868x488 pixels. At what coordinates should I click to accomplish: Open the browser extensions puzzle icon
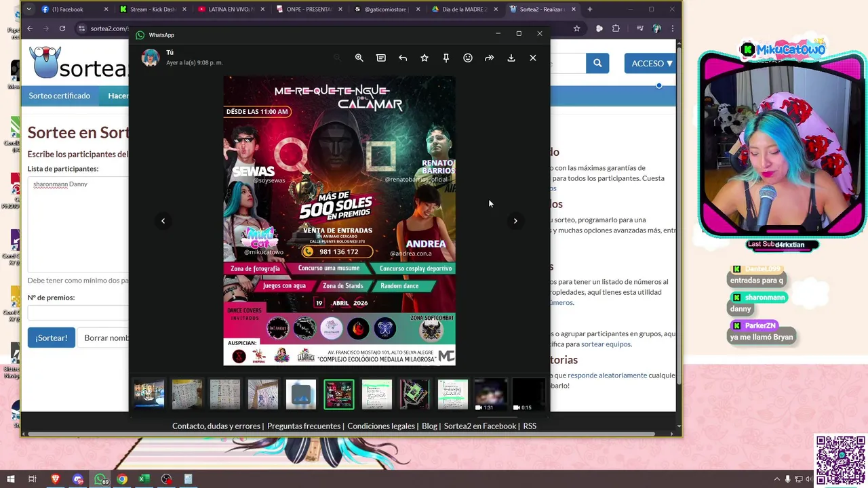click(x=616, y=28)
